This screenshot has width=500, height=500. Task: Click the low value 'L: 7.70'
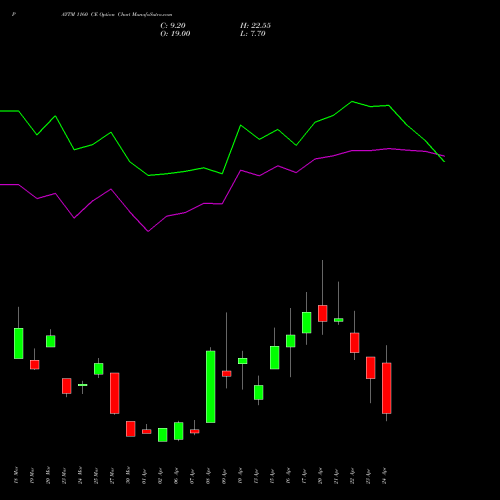click(x=253, y=34)
